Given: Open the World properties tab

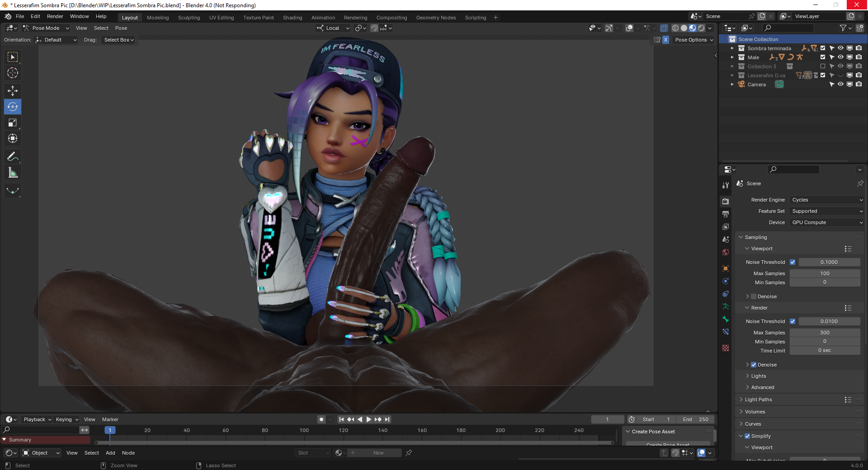Looking at the screenshot, I should [726, 252].
